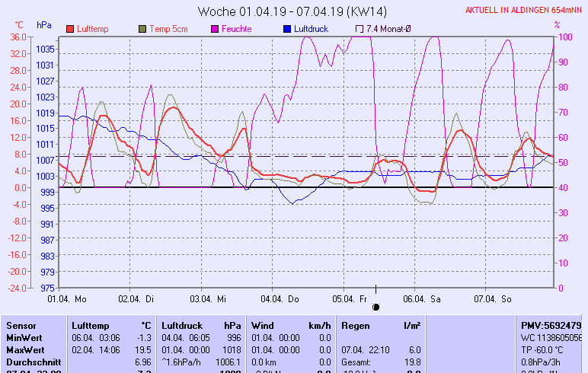Click the 04.04. Do date marker

click(x=280, y=298)
